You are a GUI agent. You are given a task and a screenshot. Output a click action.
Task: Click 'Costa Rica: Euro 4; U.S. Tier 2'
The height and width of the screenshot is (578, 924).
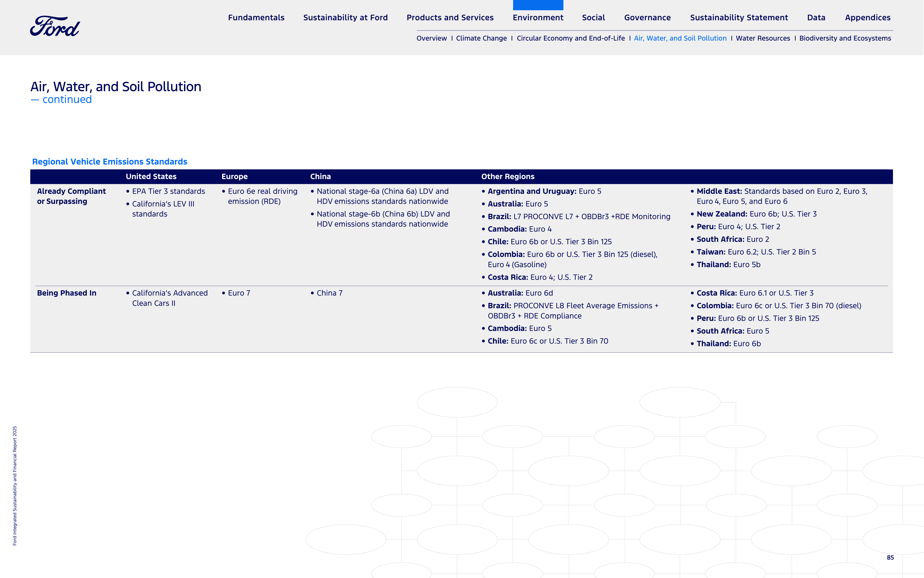tap(540, 278)
